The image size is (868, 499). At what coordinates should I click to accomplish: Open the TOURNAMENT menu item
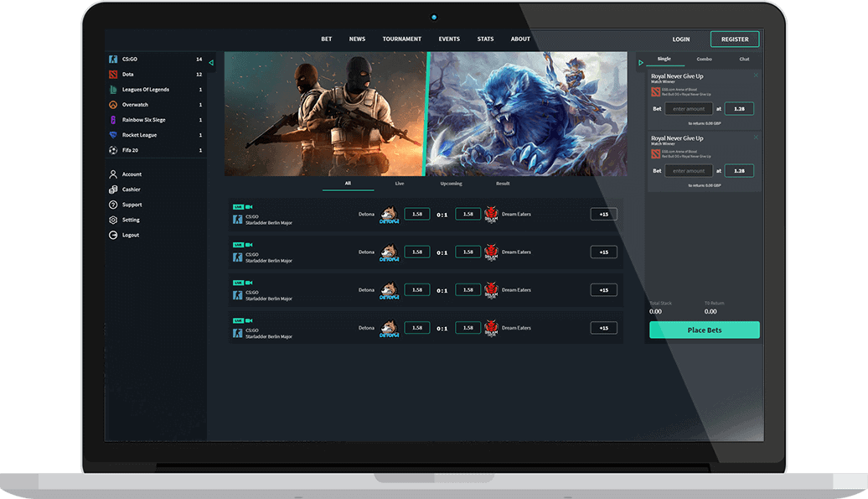click(x=401, y=39)
